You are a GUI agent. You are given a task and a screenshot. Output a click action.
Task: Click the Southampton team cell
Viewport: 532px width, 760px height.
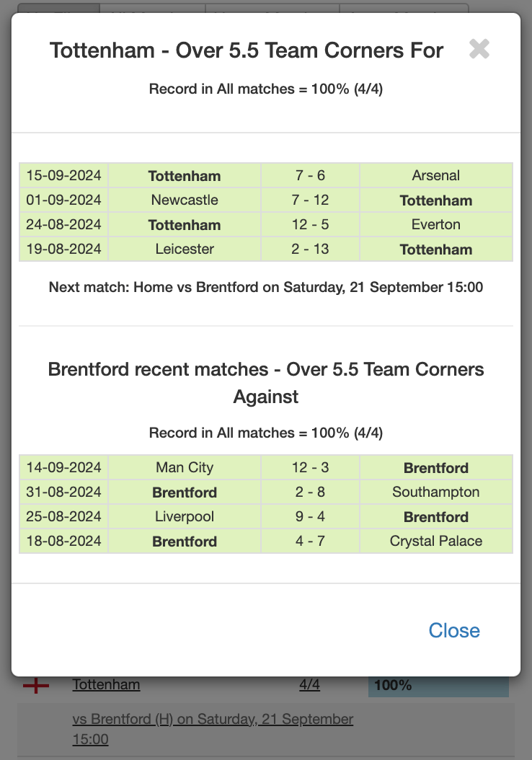pos(436,492)
